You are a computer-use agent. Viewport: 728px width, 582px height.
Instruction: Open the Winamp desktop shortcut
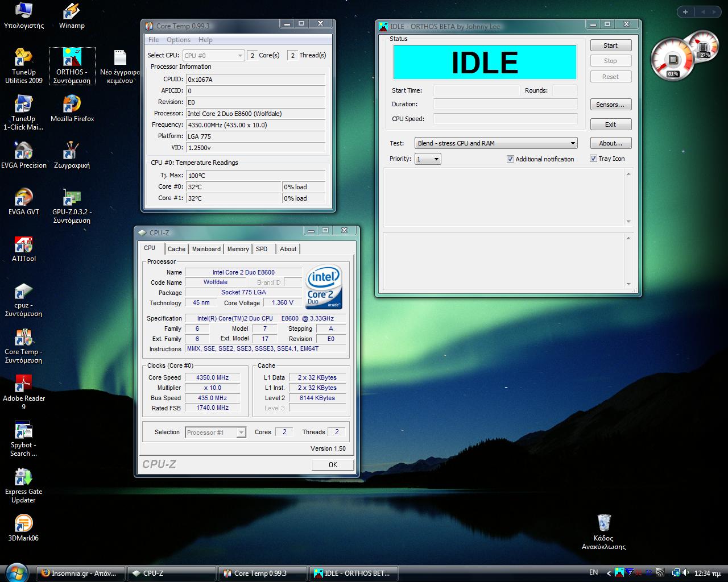tap(72, 16)
